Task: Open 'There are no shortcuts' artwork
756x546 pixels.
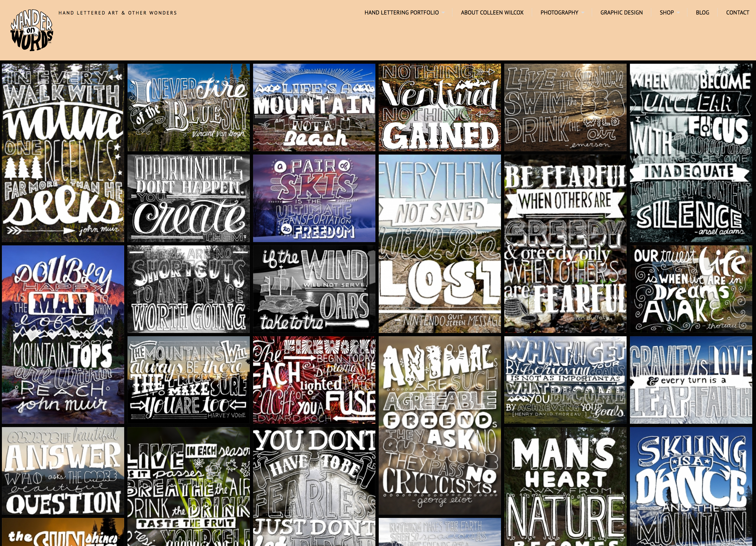Action: 188,289
